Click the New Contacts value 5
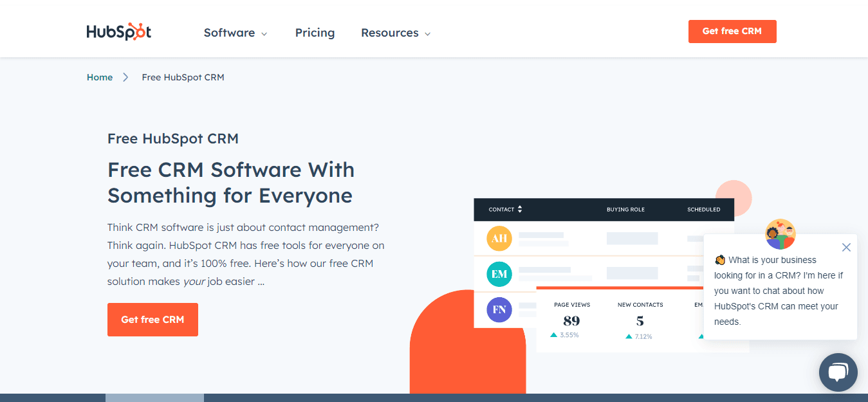Image resolution: width=868 pixels, height=402 pixels. pyautogui.click(x=640, y=321)
